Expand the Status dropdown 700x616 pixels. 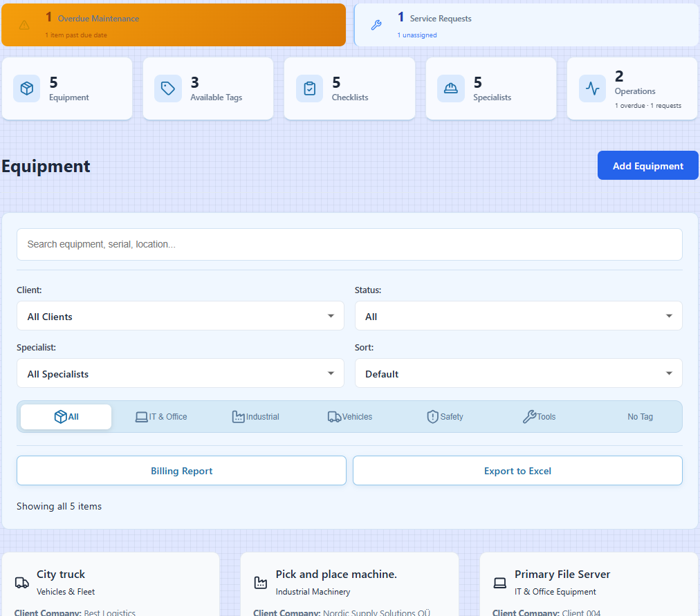click(517, 315)
